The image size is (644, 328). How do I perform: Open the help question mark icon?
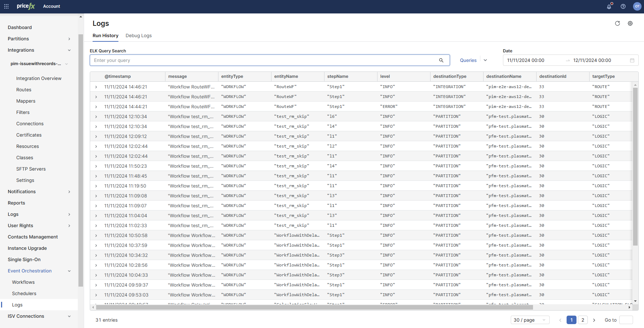623,6
